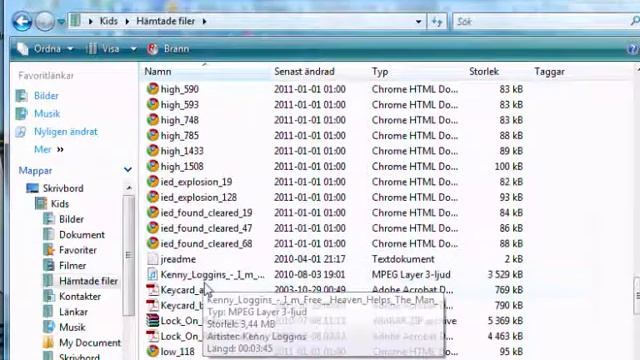Sort by Storlek column header
The image size is (640, 360).
484,71
